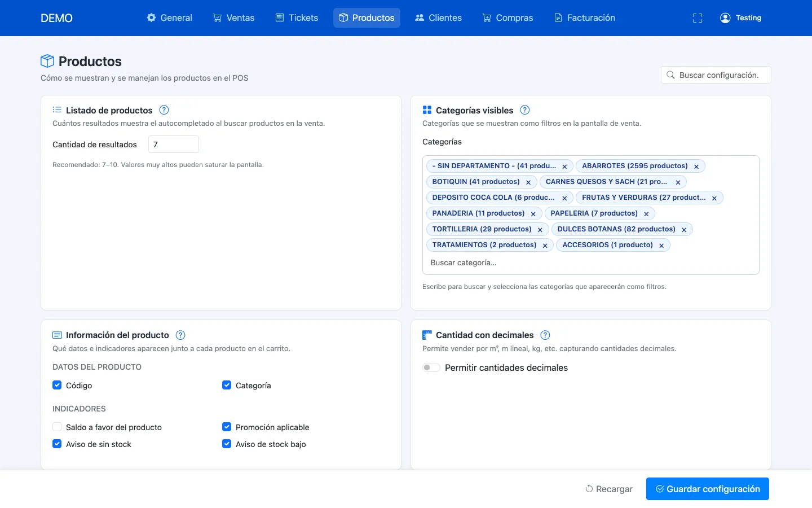The height and width of the screenshot is (508, 812).
Task: Click the INDICADORES heading
Action: pos(79,409)
